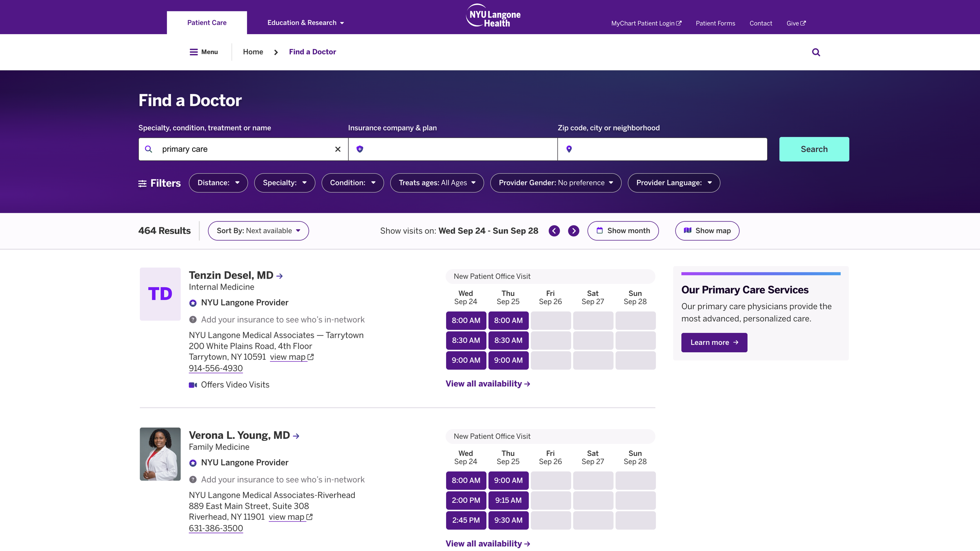Click the specialty search input field
The width and height of the screenshot is (980, 551).
[x=243, y=149]
